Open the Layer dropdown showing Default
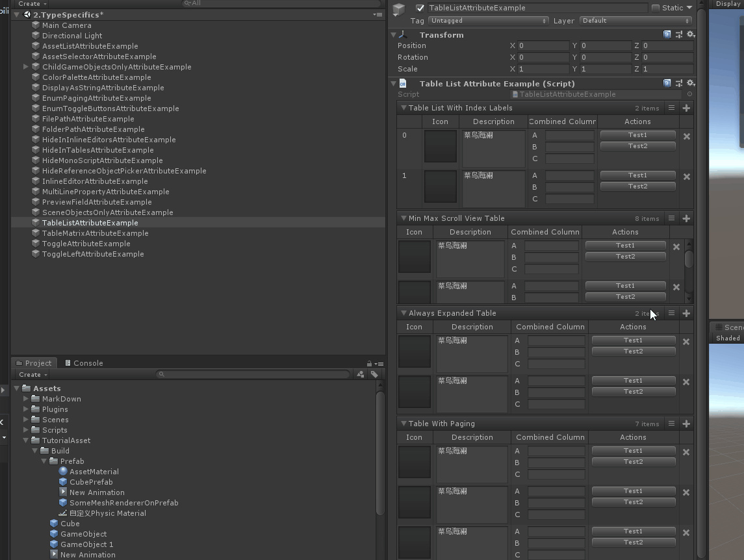Image resolution: width=744 pixels, height=560 pixels. pyautogui.click(x=635, y=21)
